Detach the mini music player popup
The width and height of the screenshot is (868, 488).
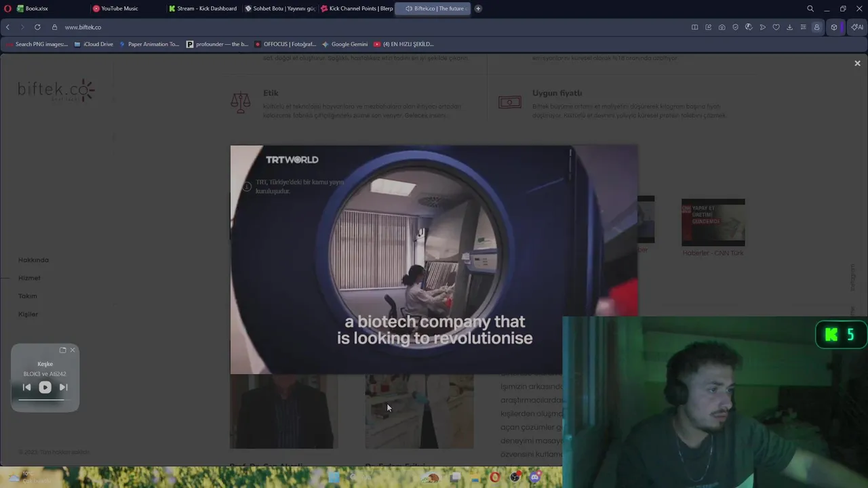[62, 350]
